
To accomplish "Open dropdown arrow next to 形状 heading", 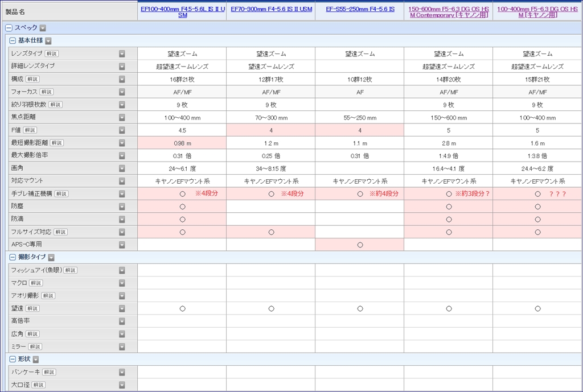I will pyautogui.click(x=36, y=360).
